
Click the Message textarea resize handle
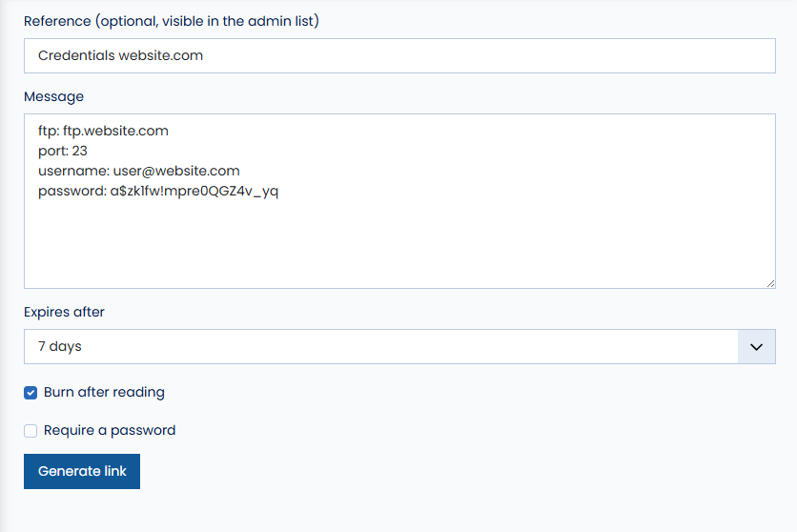(x=770, y=283)
